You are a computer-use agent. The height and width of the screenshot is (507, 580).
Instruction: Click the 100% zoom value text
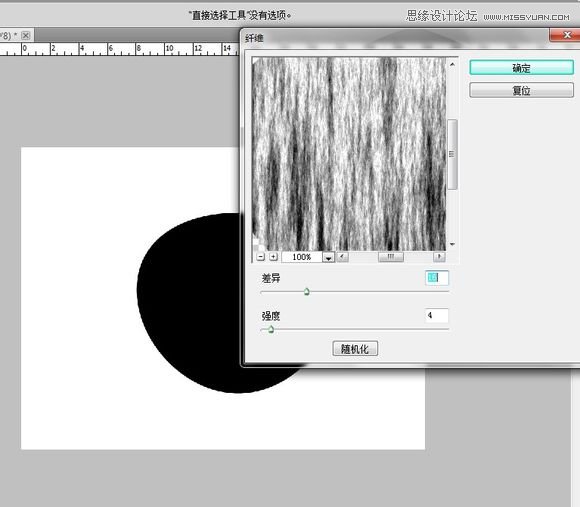(301, 257)
